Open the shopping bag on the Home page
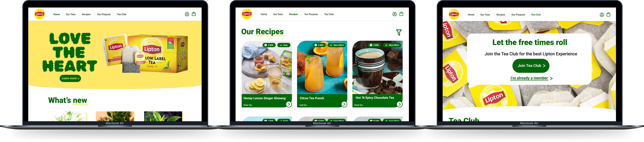644x142 pixels. point(194,14)
